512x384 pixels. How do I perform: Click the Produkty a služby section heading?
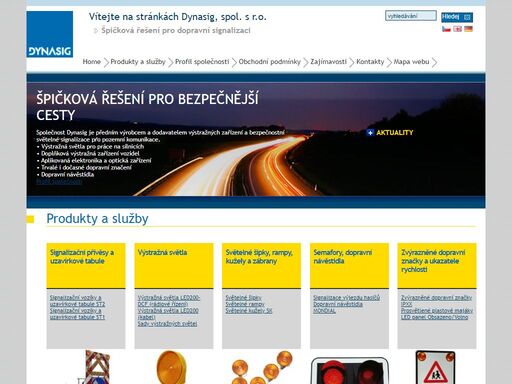(97, 219)
